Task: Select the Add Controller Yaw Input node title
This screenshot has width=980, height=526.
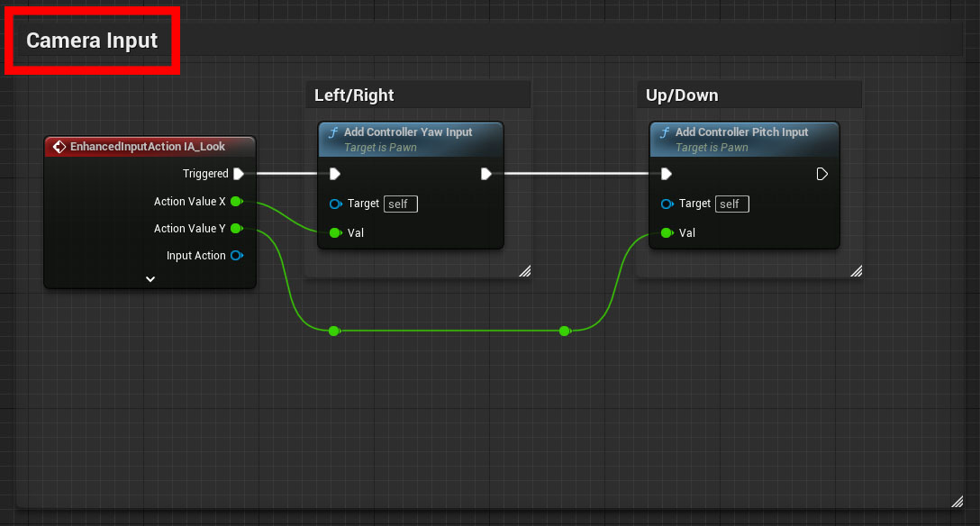Action: (x=408, y=132)
